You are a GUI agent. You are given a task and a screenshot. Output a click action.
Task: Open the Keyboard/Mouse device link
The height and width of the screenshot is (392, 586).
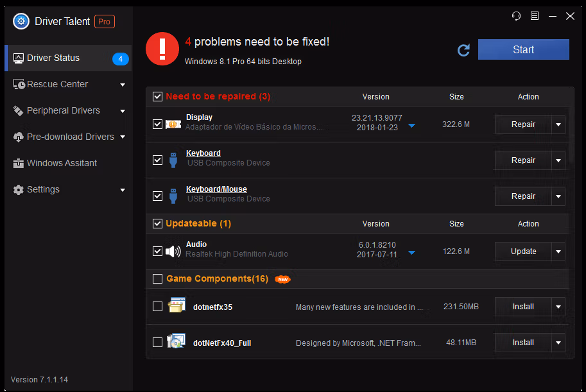pyautogui.click(x=216, y=189)
